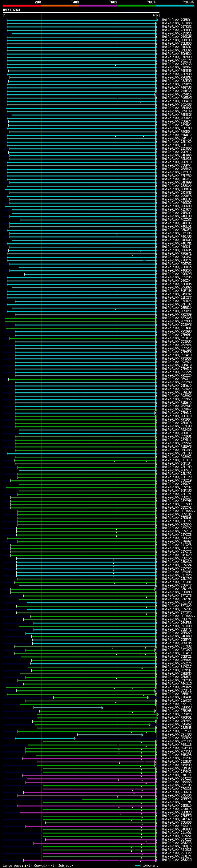197x868 pixels.
Task: Select hit label UniRef100_A6MMN9
Action: pos(176,71)
